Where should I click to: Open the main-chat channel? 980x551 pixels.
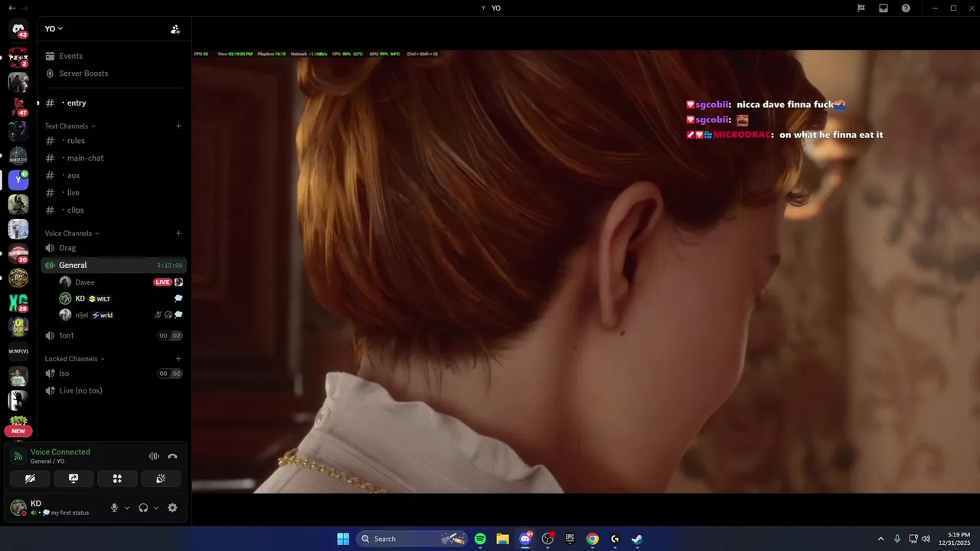pyautogui.click(x=113, y=158)
